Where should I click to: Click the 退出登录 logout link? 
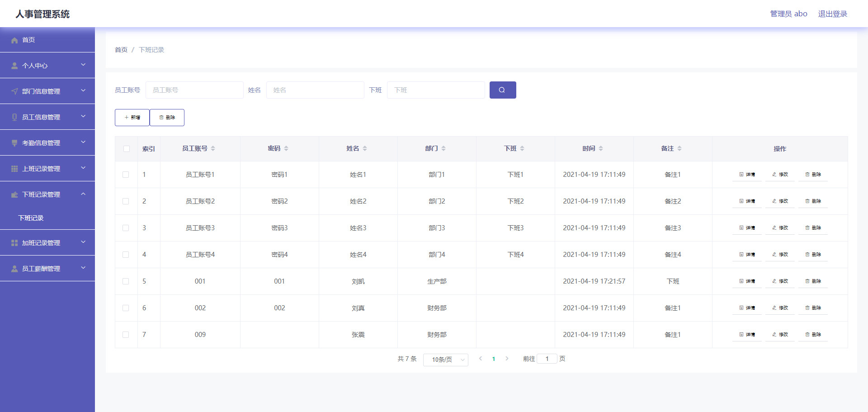click(833, 14)
